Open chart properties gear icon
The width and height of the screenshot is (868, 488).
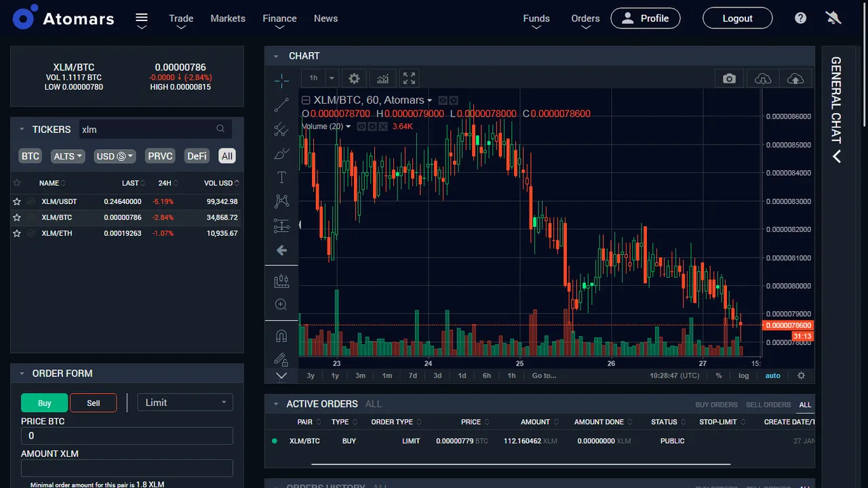pyautogui.click(x=354, y=78)
